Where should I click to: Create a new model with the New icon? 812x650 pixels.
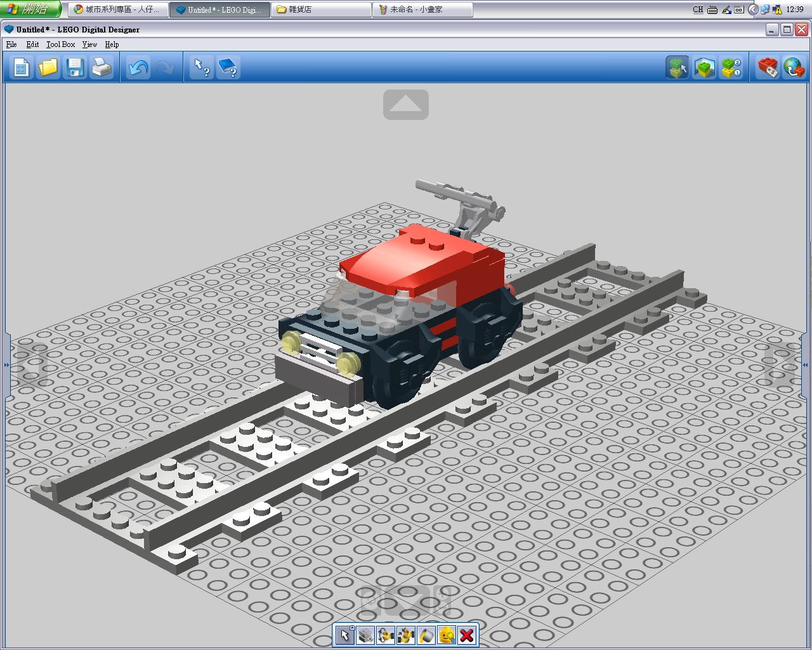point(21,67)
